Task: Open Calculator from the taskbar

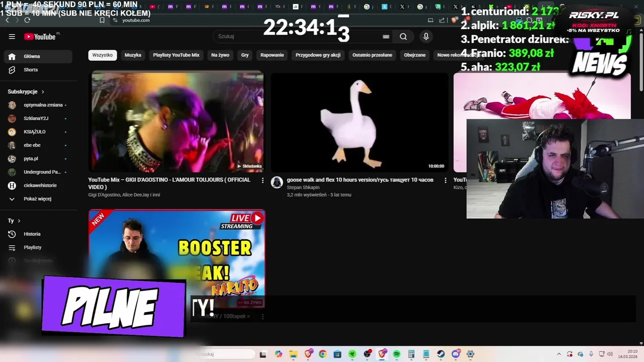Action: click(x=411, y=354)
